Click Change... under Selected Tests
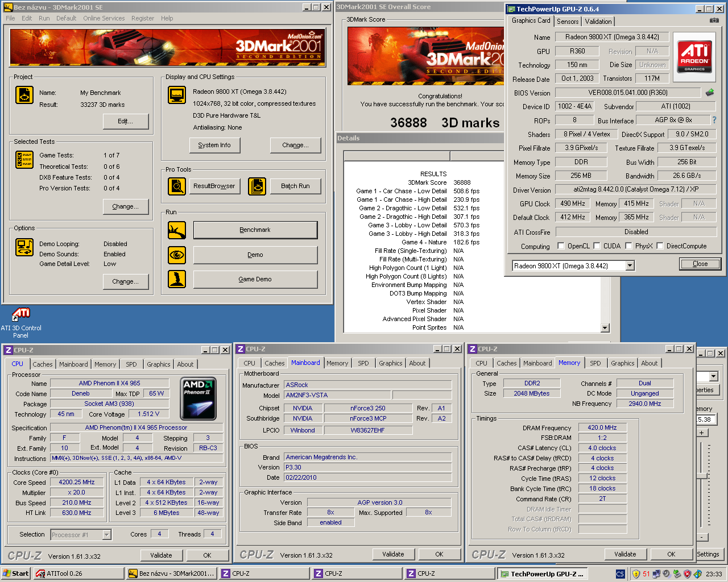Screen dimensions: 728x582 coord(126,206)
